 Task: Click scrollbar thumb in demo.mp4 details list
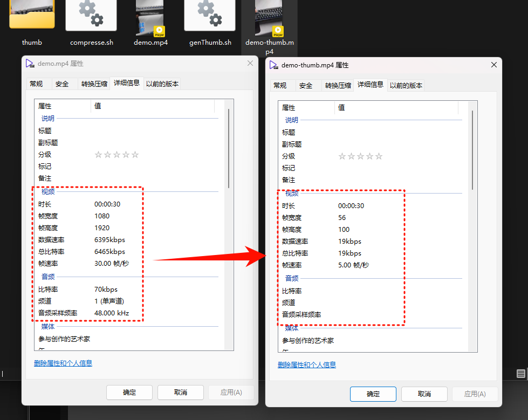pyautogui.click(x=229, y=148)
